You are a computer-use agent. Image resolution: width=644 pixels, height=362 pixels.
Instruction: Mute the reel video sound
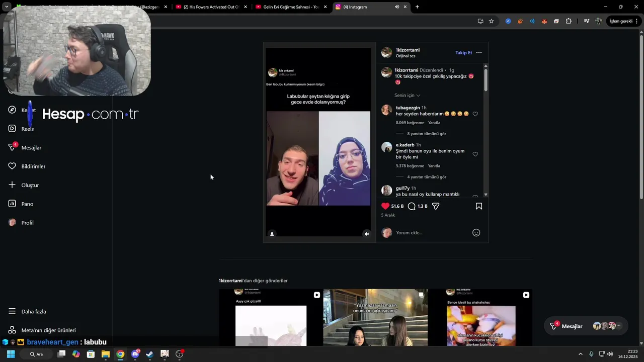click(367, 234)
